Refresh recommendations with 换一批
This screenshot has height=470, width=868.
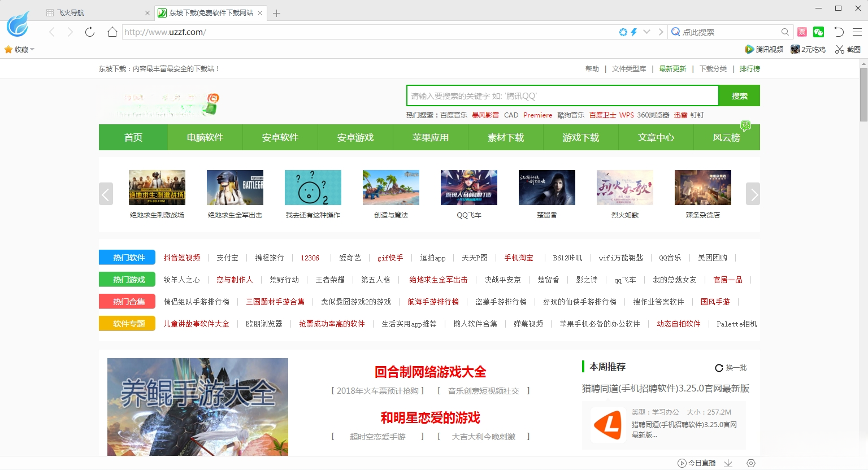pyautogui.click(x=731, y=368)
